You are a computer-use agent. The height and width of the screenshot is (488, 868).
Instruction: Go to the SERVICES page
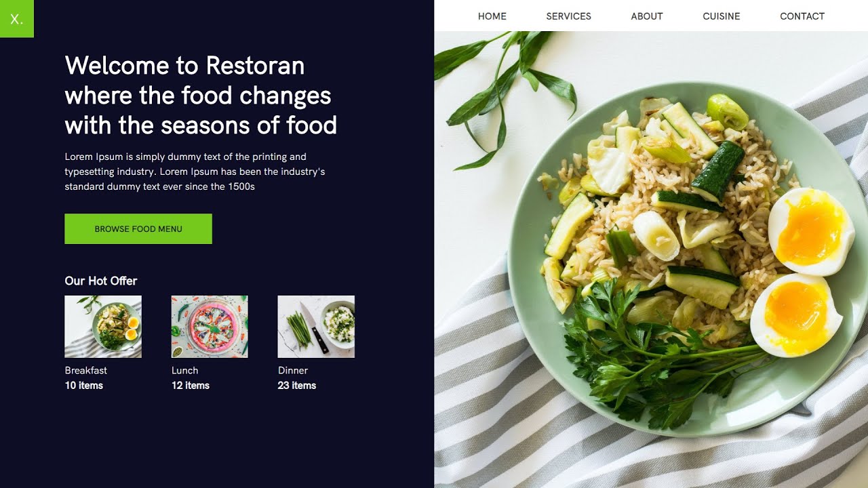568,16
